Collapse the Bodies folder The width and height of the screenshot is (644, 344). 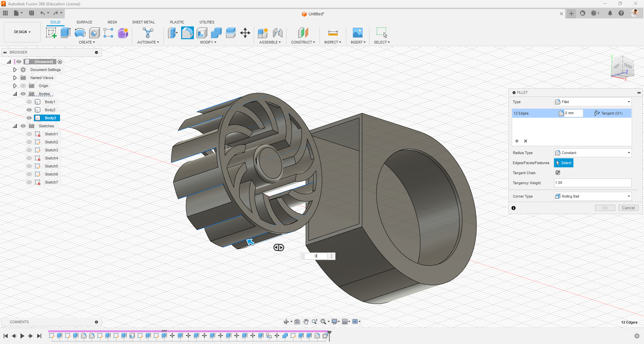pyautogui.click(x=15, y=94)
